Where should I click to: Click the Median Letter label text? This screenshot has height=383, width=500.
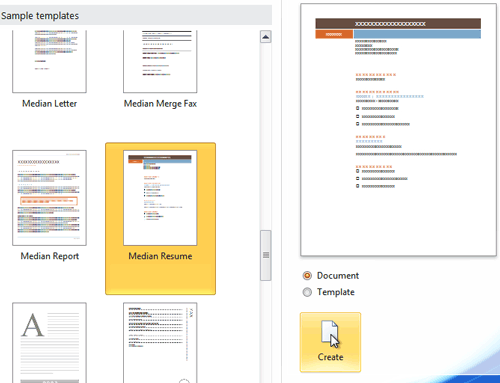pos(49,104)
